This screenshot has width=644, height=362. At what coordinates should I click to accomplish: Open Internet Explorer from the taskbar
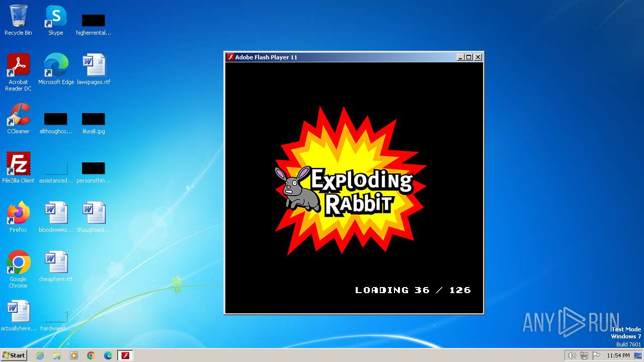tap(40, 355)
